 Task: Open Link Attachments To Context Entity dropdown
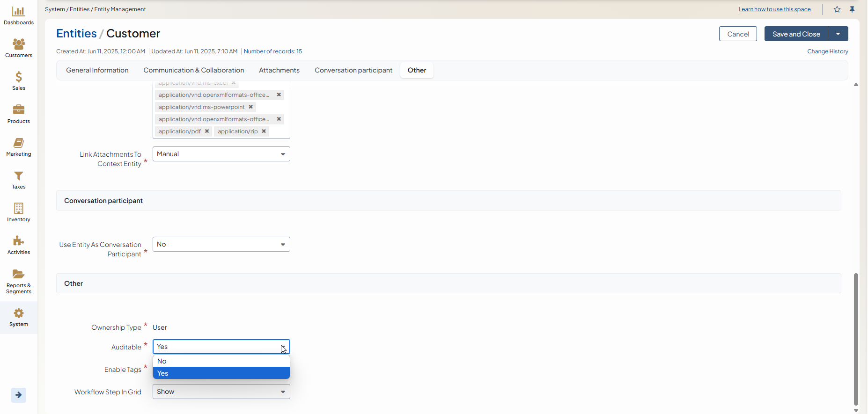click(x=221, y=154)
